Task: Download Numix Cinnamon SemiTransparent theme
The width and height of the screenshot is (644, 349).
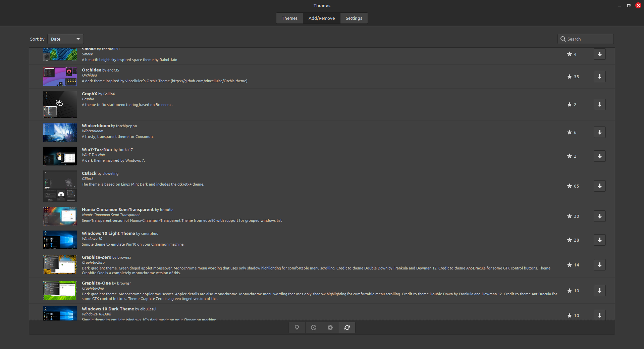Action: coord(599,216)
